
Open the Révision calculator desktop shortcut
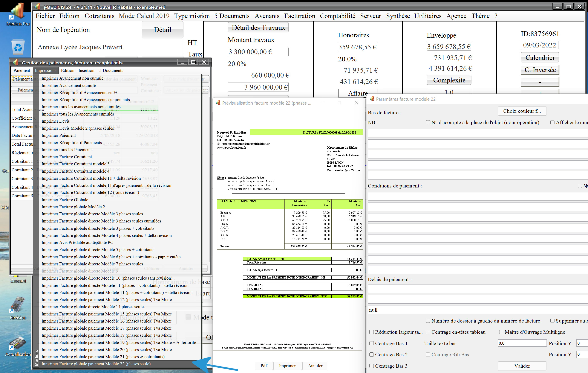click(x=18, y=308)
